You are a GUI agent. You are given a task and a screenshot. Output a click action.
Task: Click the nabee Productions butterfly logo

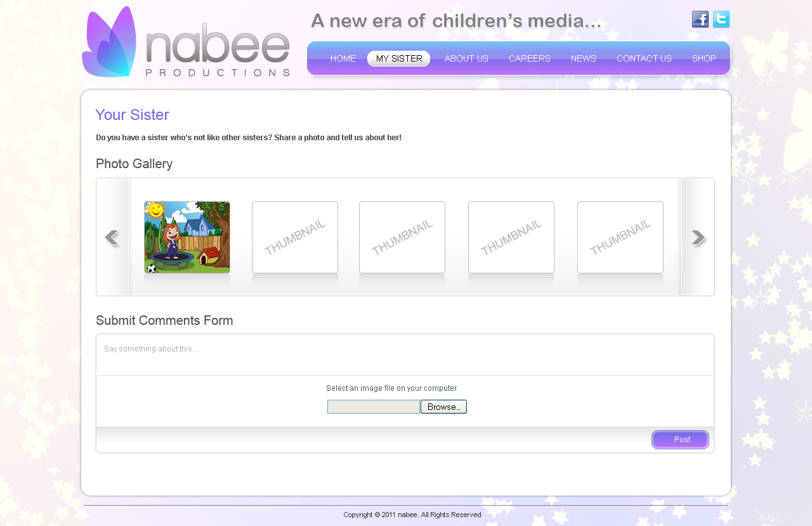click(111, 41)
